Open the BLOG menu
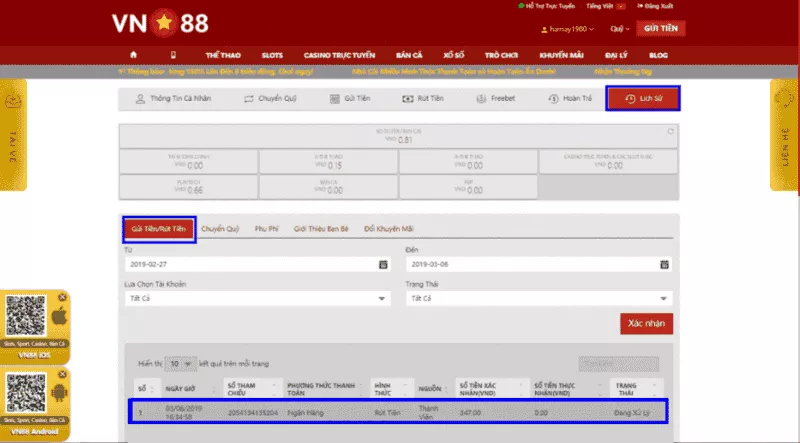The image size is (800, 443). pyautogui.click(x=658, y=55)
